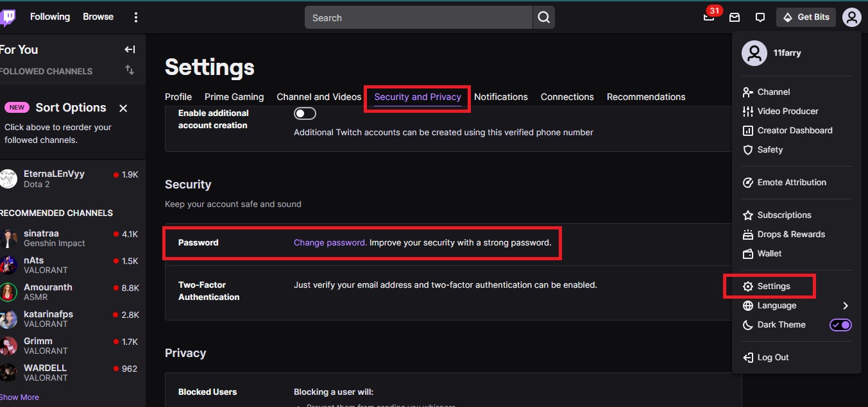Image resolution: width=868 pixels, height=407 pixels.
Task: Click the Change password link
Action: pyautogui.click(x=330, y=243)
